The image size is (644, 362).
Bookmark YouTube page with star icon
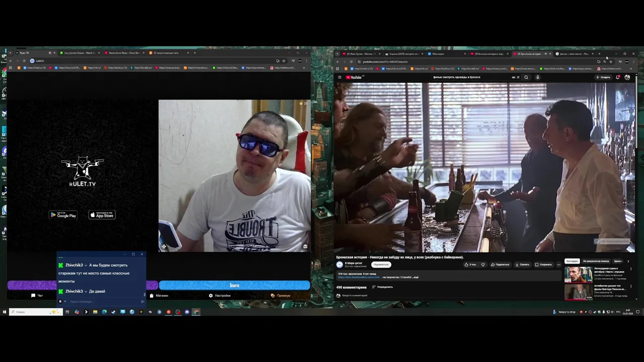(x=610, y=61)
